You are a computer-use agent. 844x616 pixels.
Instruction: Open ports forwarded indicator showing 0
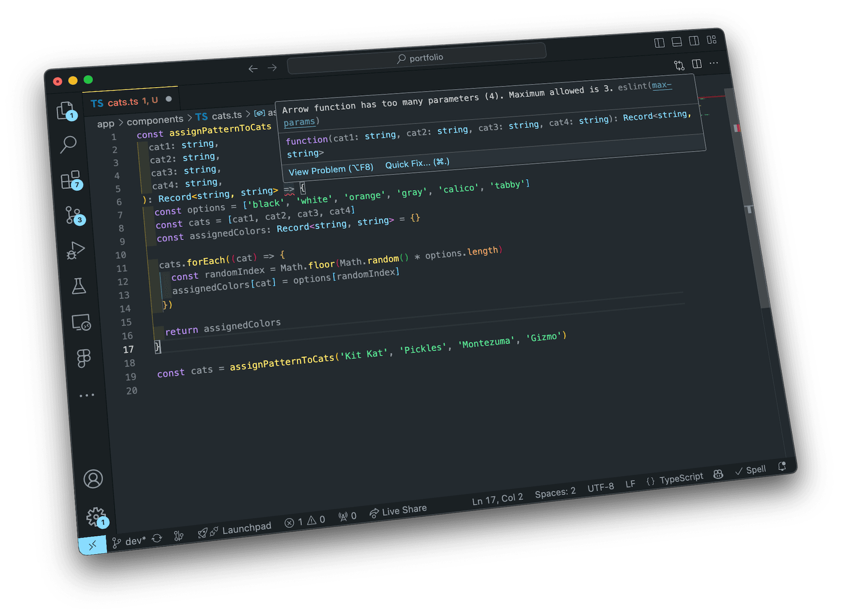tap(347, 516)
